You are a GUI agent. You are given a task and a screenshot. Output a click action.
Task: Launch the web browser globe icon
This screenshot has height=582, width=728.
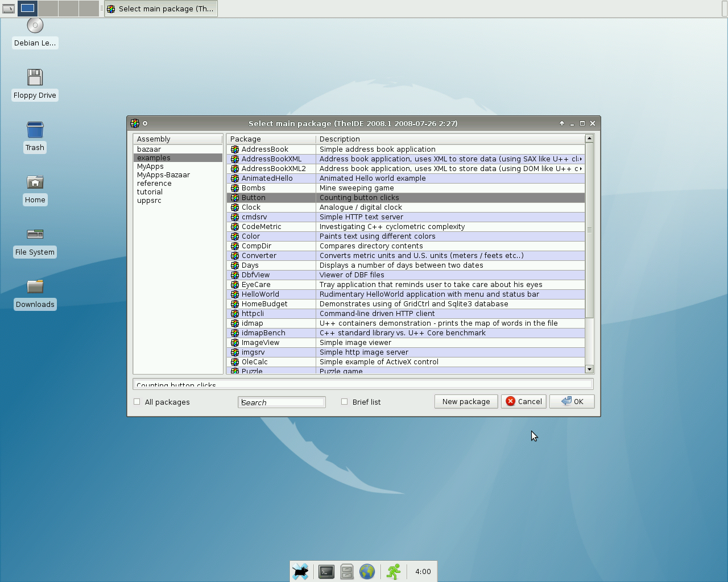tap(367, 572)
